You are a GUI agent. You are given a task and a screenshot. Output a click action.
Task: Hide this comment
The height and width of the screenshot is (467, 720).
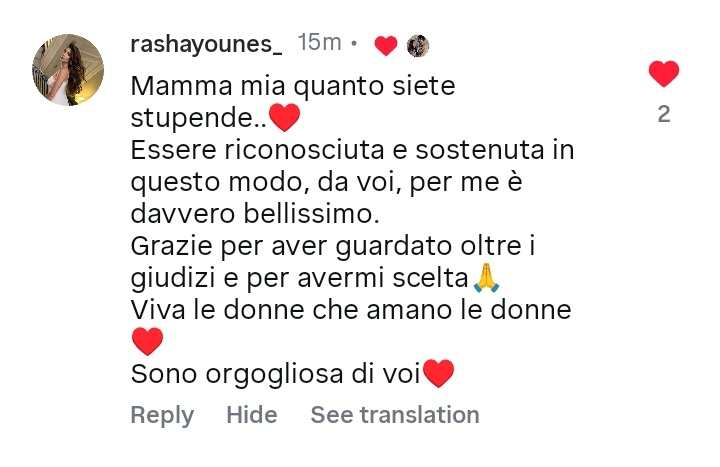tap(251, 415)
